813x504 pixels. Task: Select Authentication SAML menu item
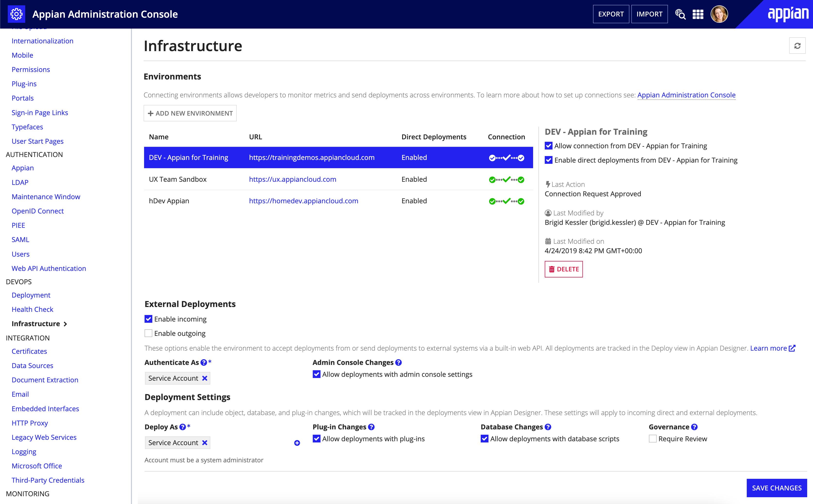tap(21, 239)
